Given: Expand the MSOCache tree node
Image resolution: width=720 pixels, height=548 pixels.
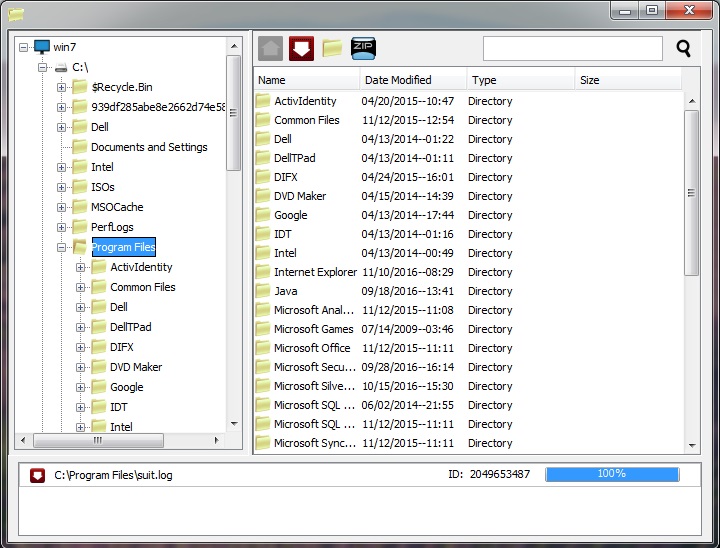Looking at the screenshot, I should [x=61, y=207].
